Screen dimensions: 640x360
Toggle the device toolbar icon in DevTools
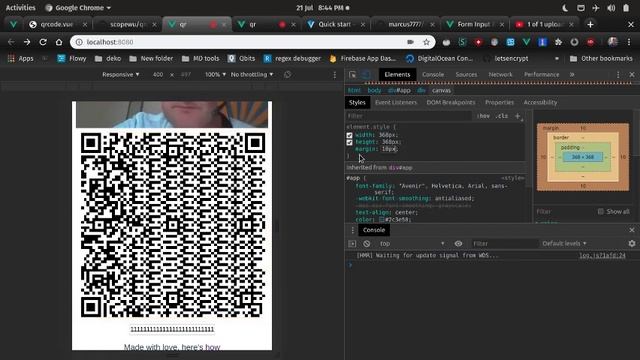(366, 75)
